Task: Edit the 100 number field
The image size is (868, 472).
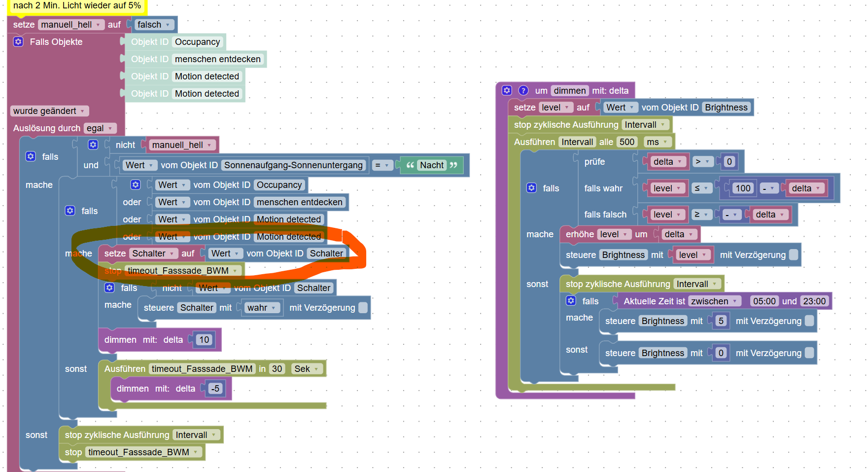Action: (743, 188)
